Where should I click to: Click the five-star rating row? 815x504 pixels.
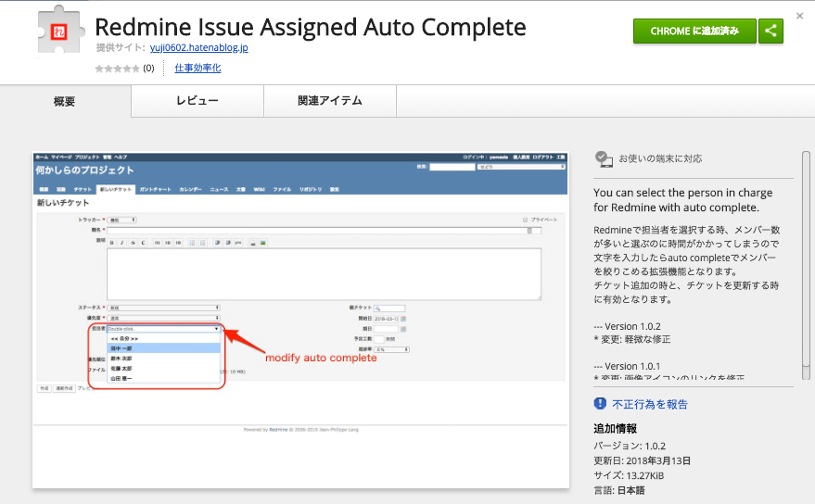(x=117, y=69)
